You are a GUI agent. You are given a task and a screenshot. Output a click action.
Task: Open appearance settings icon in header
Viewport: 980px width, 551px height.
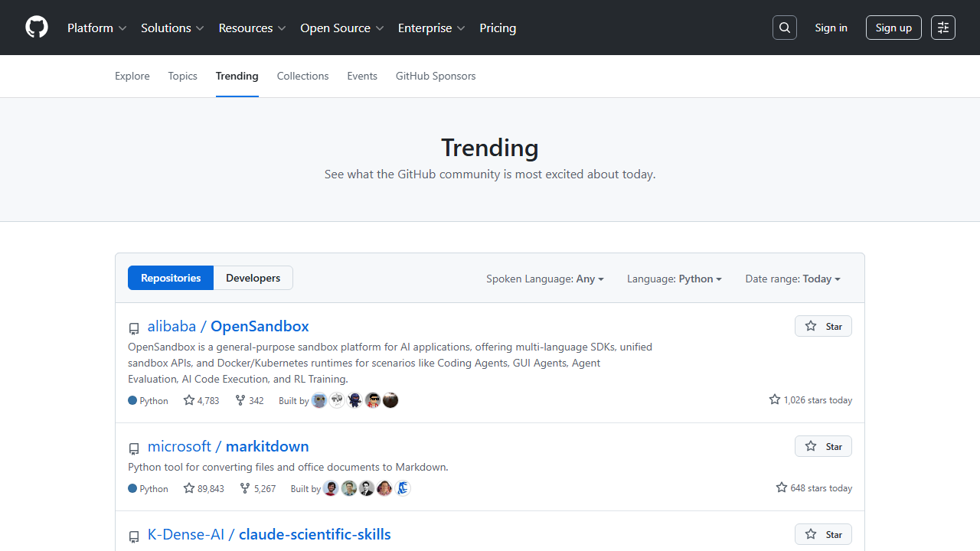pyautogui.click(x=943, y=28)
